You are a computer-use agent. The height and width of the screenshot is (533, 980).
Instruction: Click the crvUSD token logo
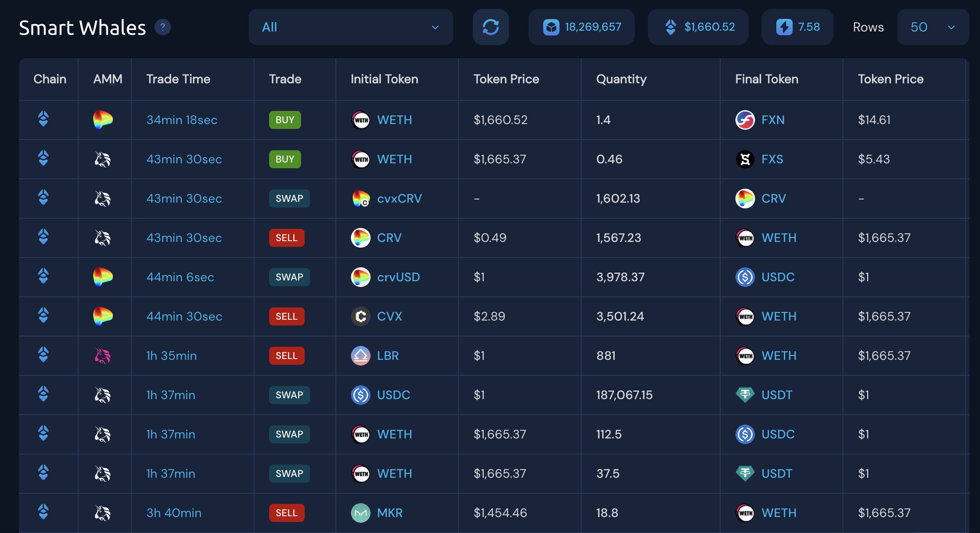361,277
